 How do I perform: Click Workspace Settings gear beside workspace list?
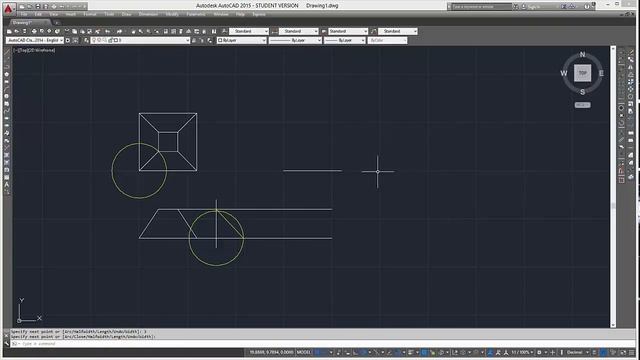pyautogui.click(x=68, y=40)
